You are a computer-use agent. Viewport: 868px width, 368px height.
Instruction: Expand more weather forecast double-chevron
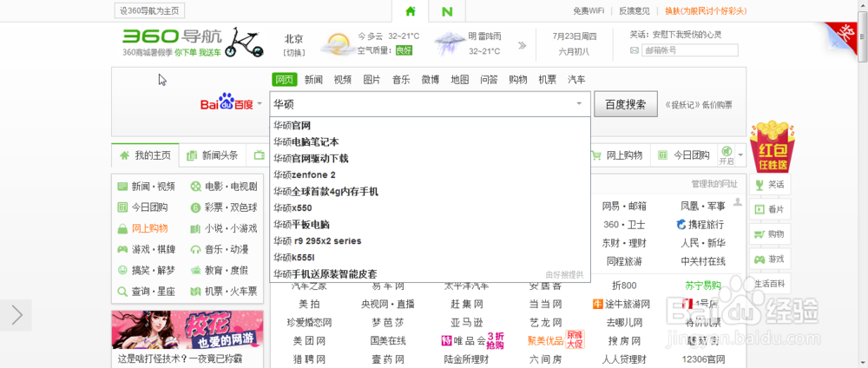coord(522,45)
